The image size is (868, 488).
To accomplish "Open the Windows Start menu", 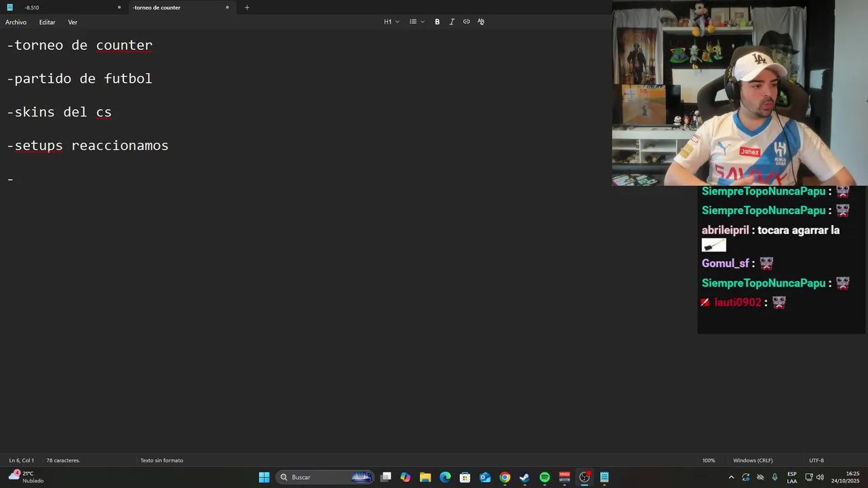I will coord(264,477).
